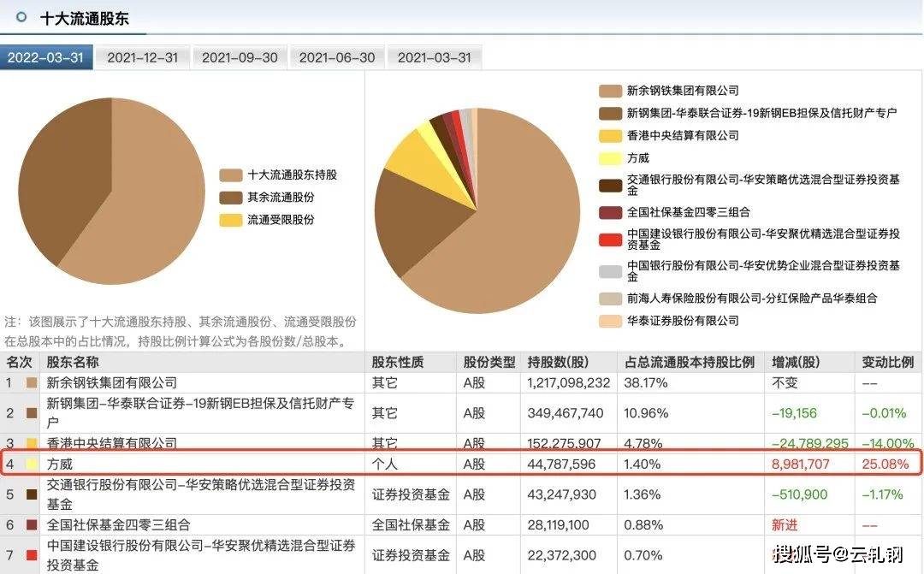
Task: Click the circle icon beside 十大流通股东 heading
Action: coord(21,17)
